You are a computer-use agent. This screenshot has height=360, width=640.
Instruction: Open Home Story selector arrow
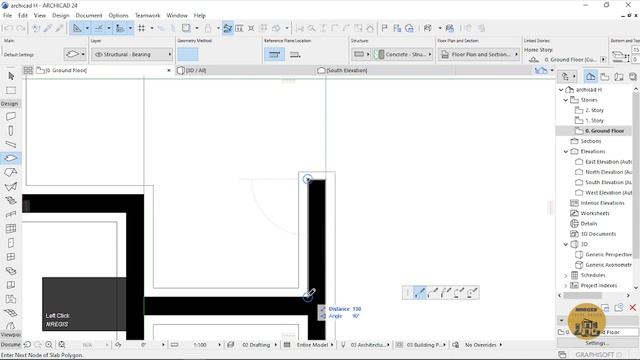pyautogui.click(x=603, y=60)
